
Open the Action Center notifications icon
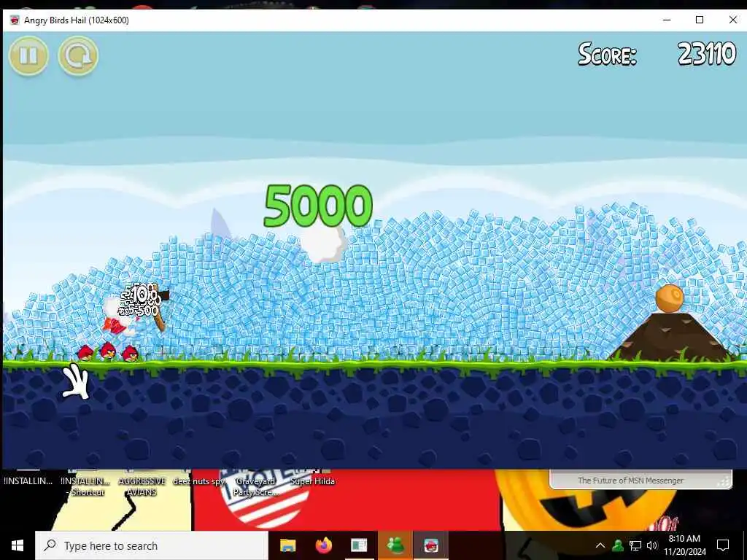723,545
